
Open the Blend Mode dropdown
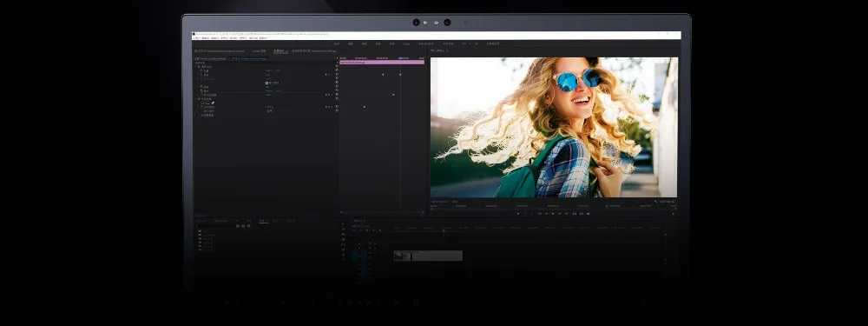pyautogui.click(x=279, y=111)
